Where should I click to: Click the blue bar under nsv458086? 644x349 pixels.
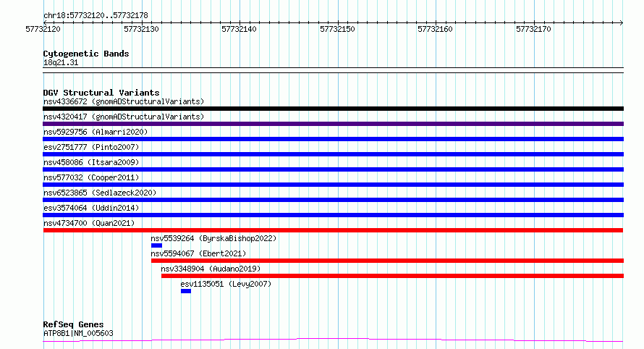tap(333, 169)
